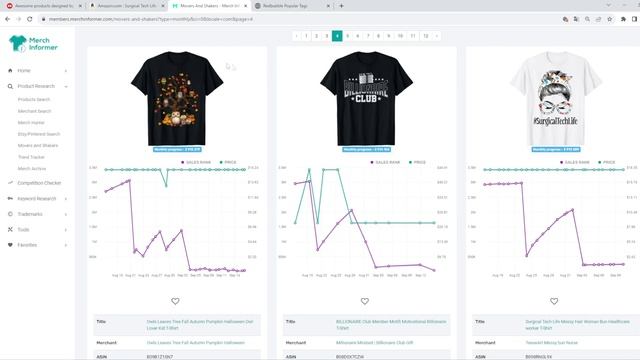The width and height of the screenshot is (640, 360).
Task: Go forward in browser
Action: [18, 19]
